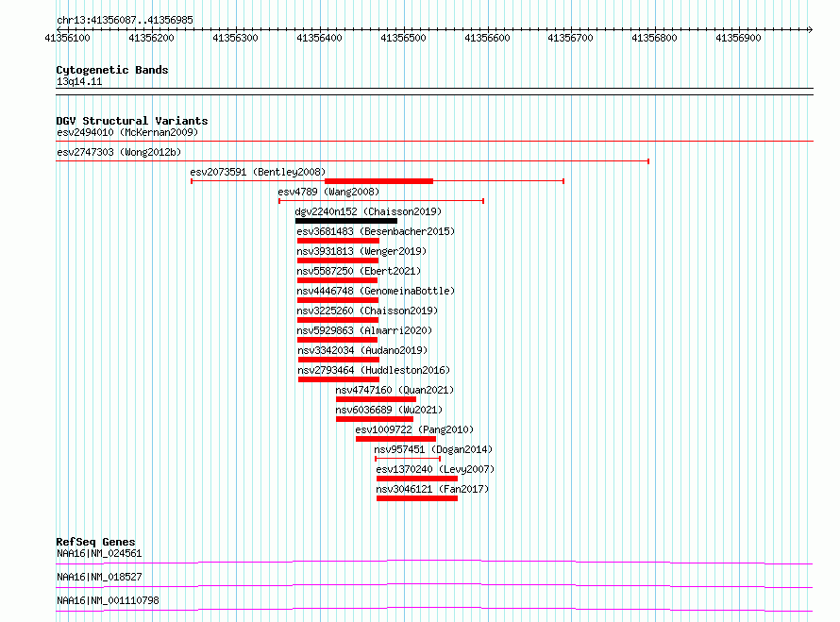Click the thick red esv2073591 bar
The width and height of the screenshot is (840, 622).
[378, 181]
